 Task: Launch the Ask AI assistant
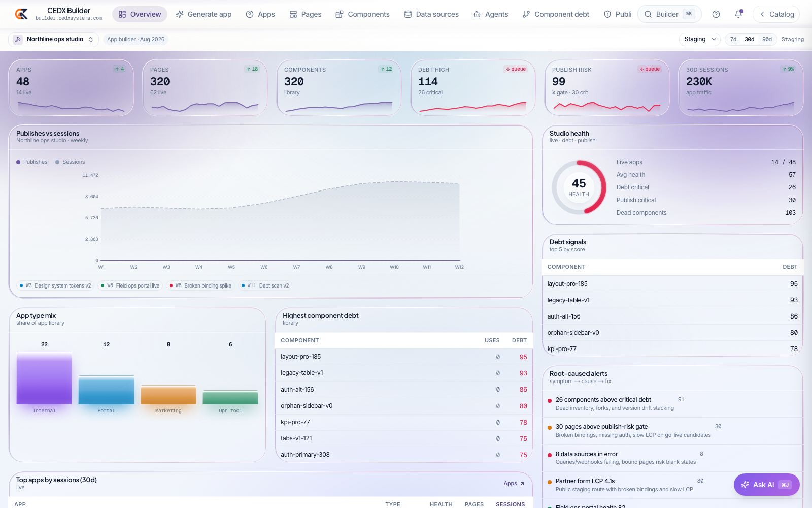(766, 485)
